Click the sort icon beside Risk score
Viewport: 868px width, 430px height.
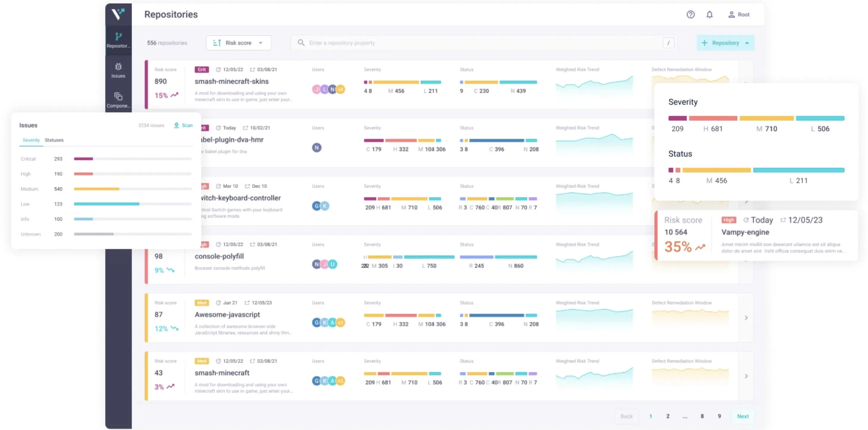point(217,43)
